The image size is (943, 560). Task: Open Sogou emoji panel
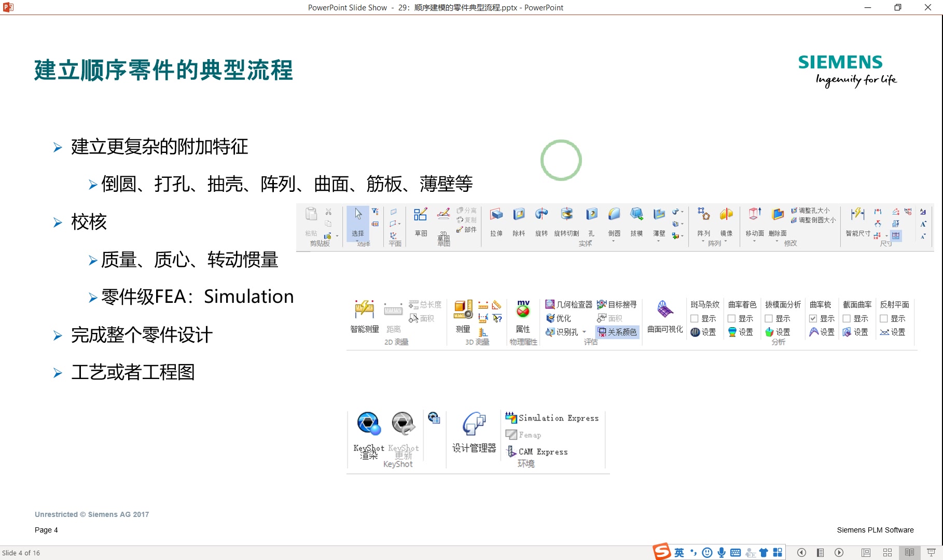707,553
